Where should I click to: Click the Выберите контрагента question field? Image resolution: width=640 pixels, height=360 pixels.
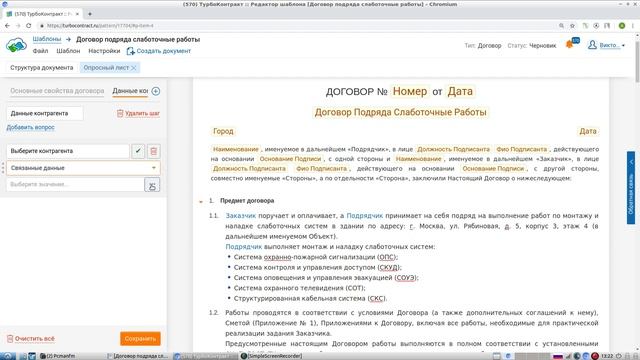pos(68,151)
